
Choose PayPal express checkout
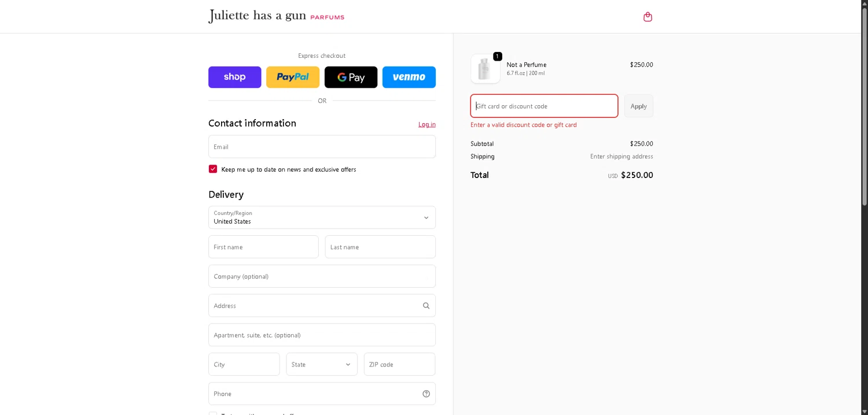click(293, 77)
